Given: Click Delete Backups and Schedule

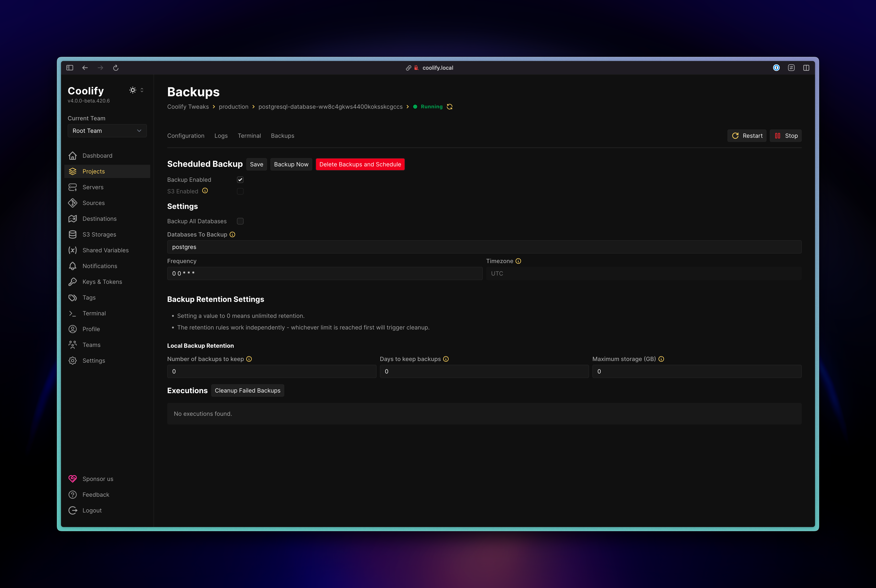Looking at the screenshot, I should [x=360, y=164].
